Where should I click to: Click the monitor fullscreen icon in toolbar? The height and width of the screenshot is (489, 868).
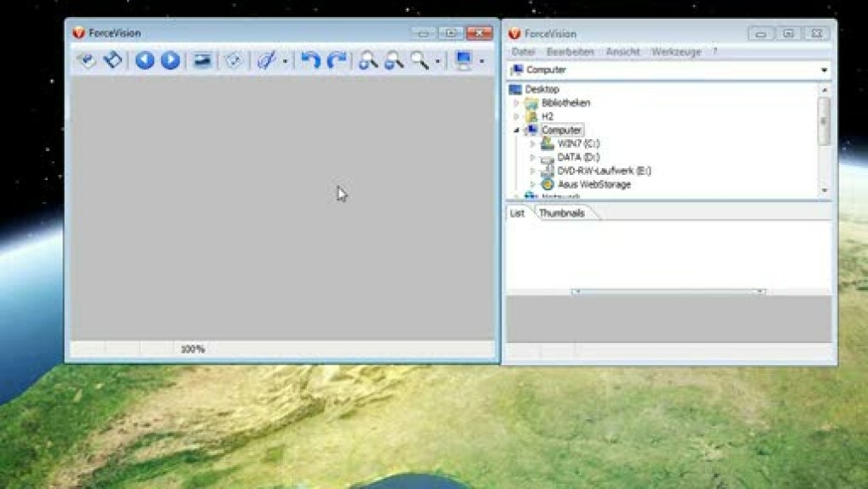coord(464,61)
